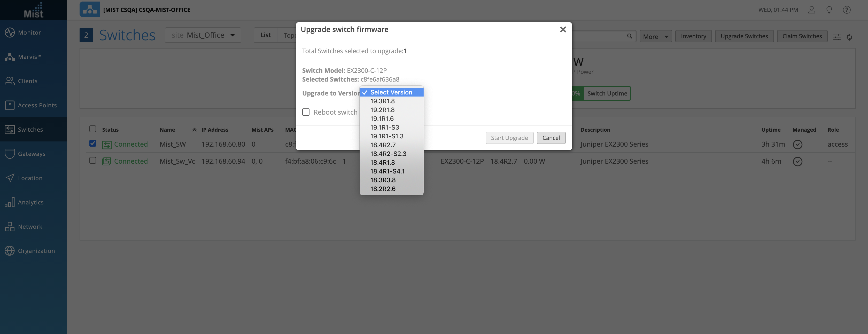
Task: Open Monitor from the sidebar
Action: click(29, 33)
